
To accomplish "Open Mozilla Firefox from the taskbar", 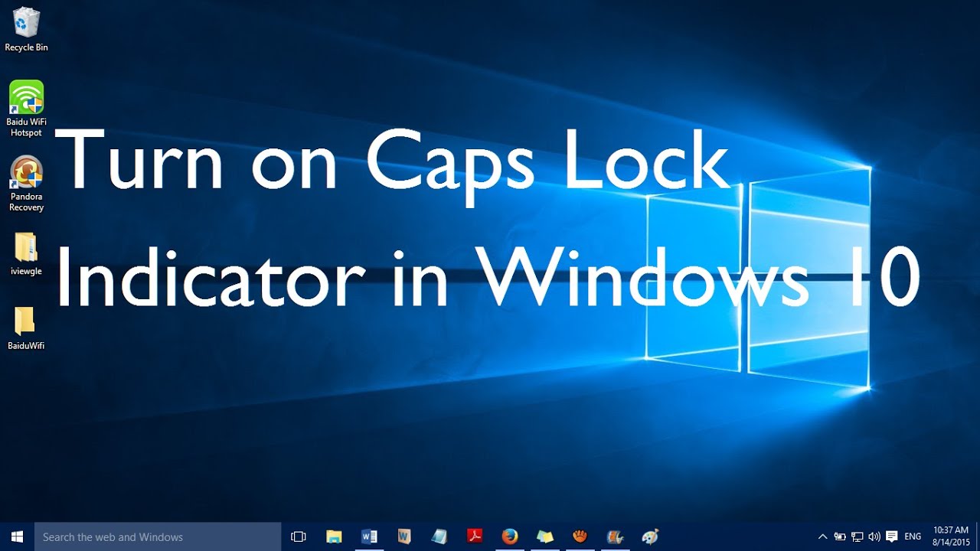I will (x=510, y=536).
